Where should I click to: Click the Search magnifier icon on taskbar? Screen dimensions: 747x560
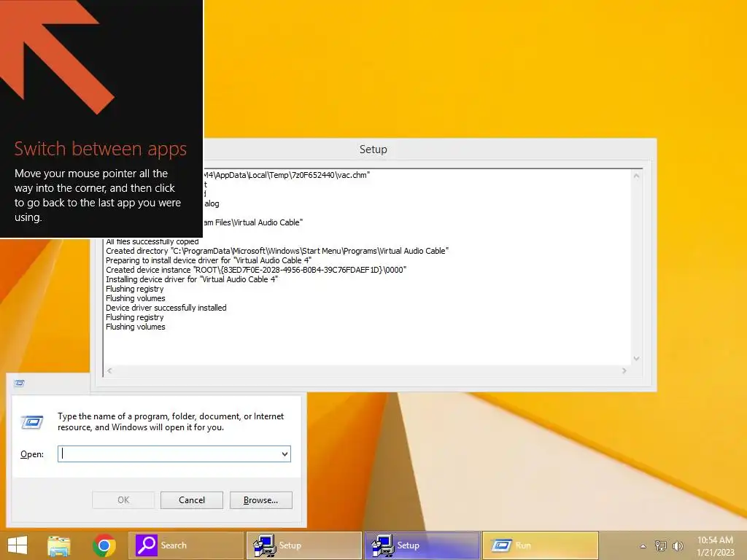coord(146,545)
